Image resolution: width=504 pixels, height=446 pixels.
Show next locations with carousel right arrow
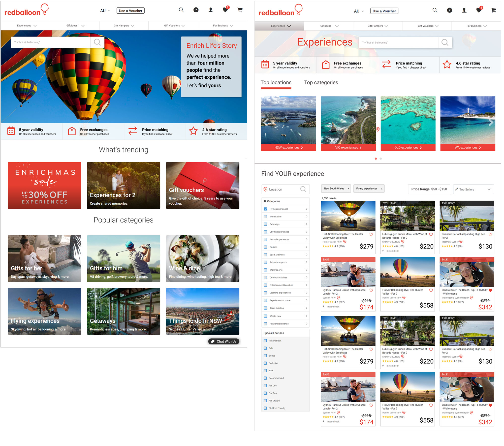click(x=491, y=123)
